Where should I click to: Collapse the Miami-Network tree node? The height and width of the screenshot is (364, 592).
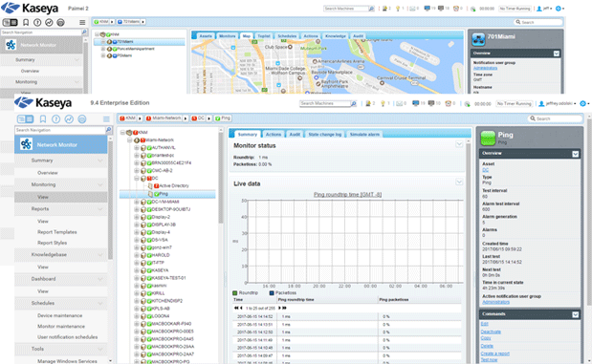tap(129, 139)
